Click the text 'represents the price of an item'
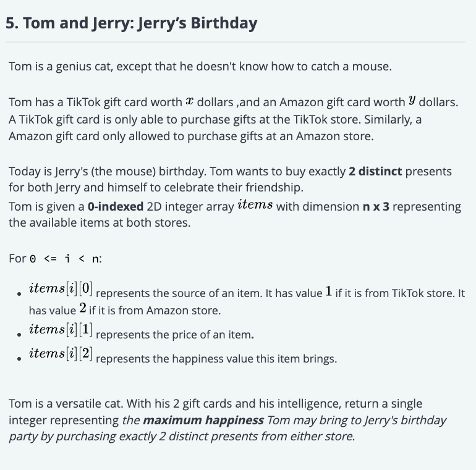The image size is (476, 470). click(x=174, y=335)
